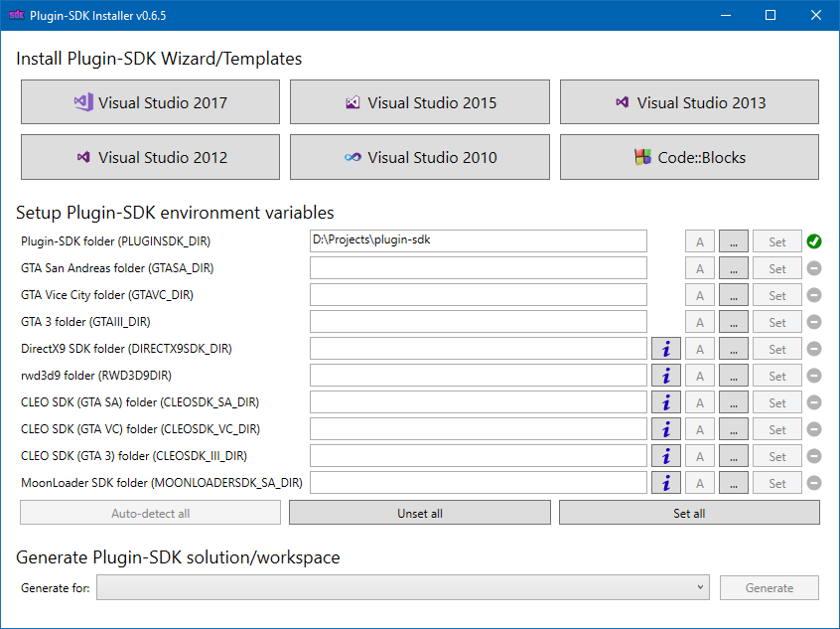Screen dimensions: 840x629
Task: Open the 'Generate for' dropdown
Action: pos(403,587)
